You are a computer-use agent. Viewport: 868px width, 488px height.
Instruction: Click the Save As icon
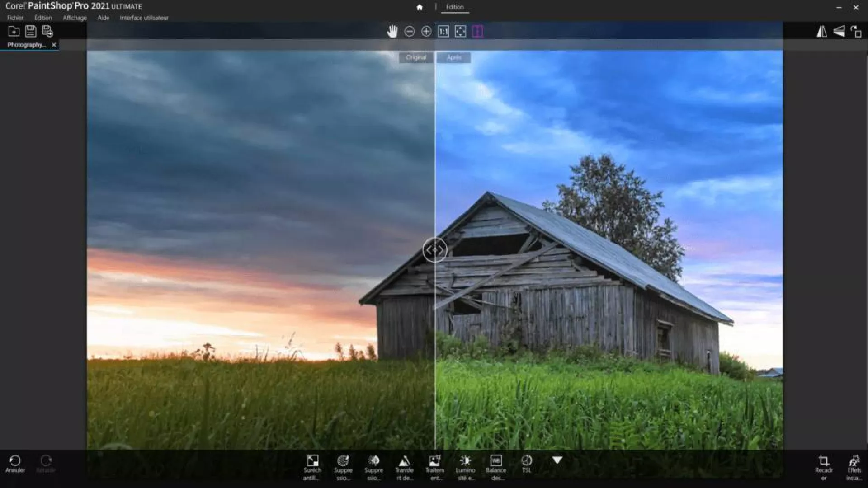[47, 31]
